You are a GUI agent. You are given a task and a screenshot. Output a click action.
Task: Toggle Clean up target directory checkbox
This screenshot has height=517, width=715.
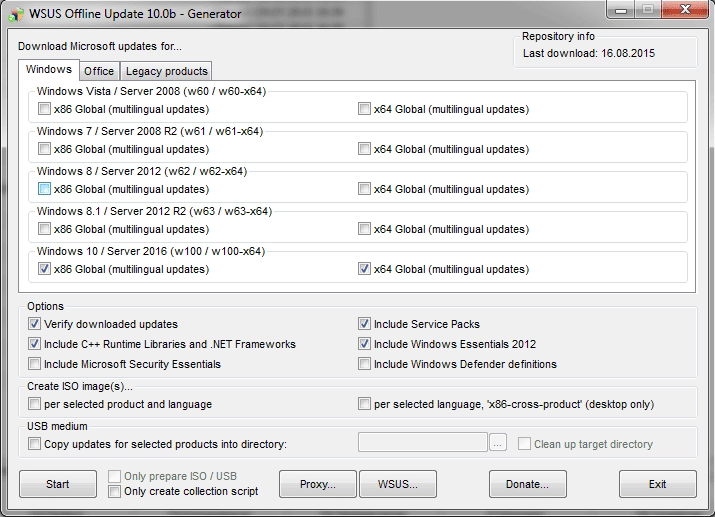[524, 444]
